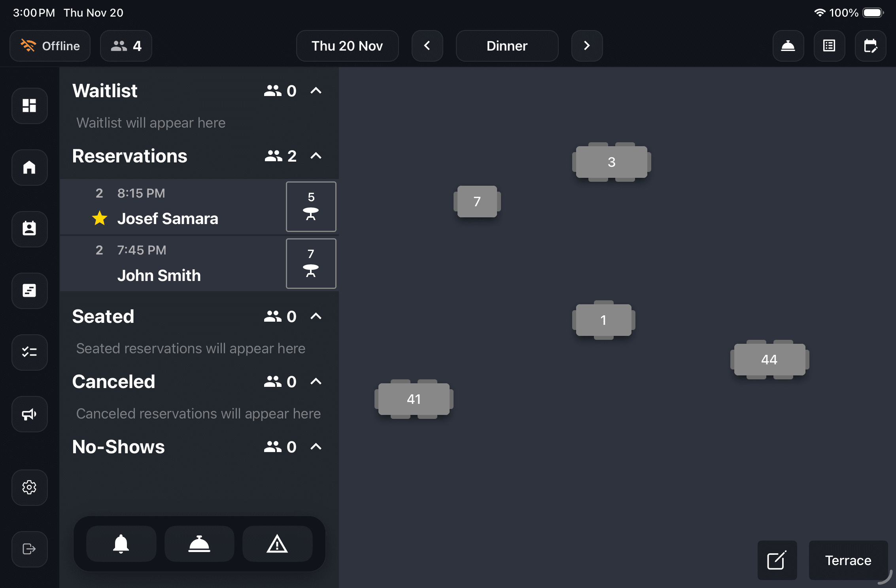Click the No-Shows header title

[119, 447]
